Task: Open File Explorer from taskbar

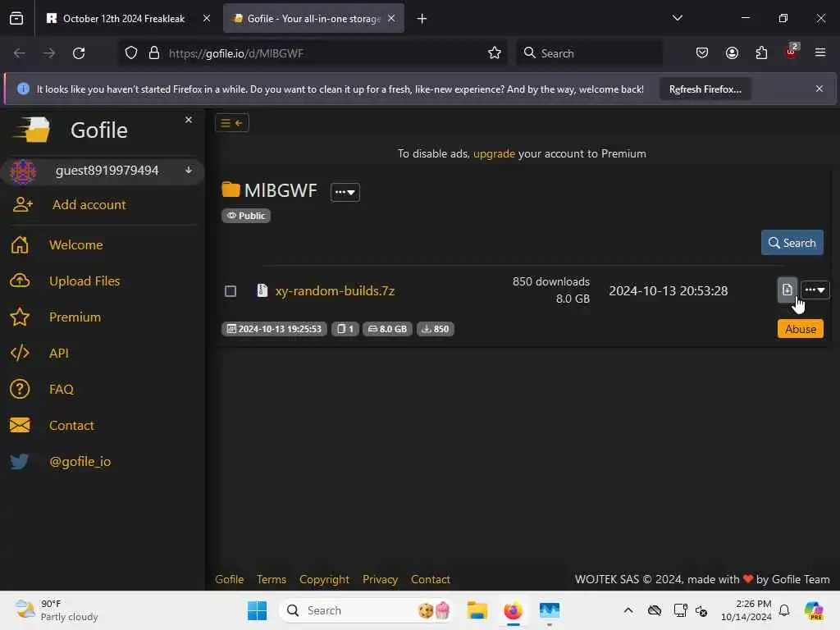Action: tap(477, 610)
